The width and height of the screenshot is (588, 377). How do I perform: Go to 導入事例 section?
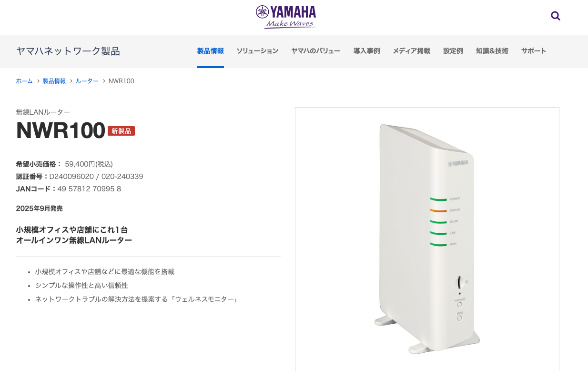[x=366, y=51]
